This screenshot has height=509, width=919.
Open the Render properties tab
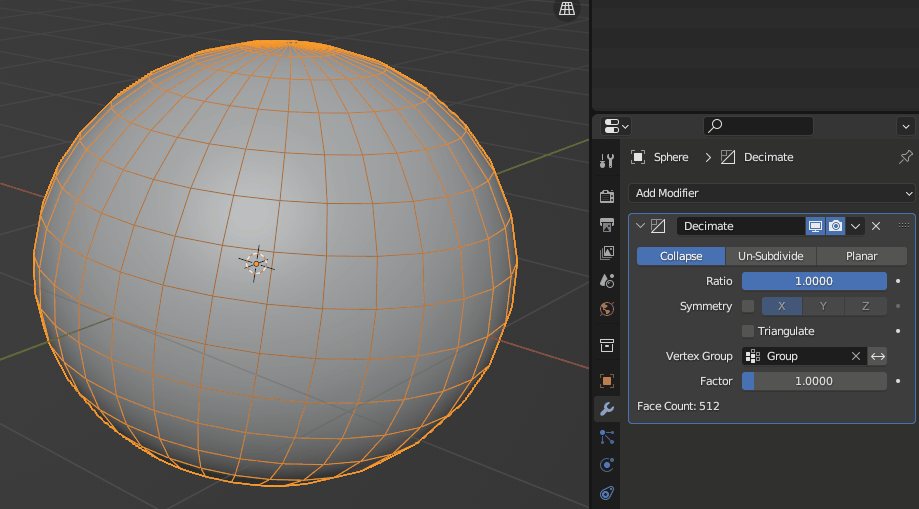point(606,196)
